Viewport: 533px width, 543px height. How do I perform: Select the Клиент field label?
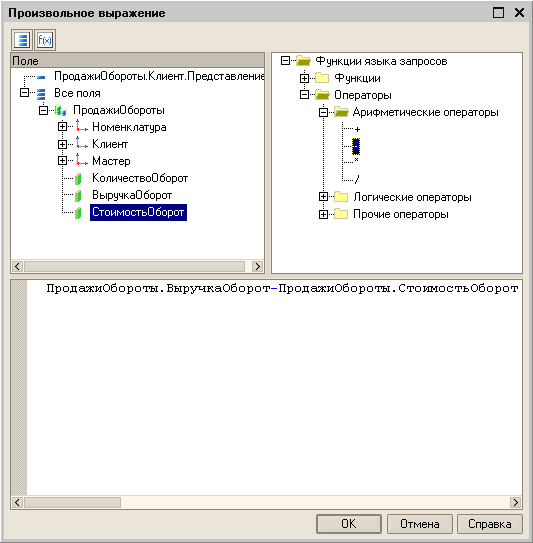110,144
